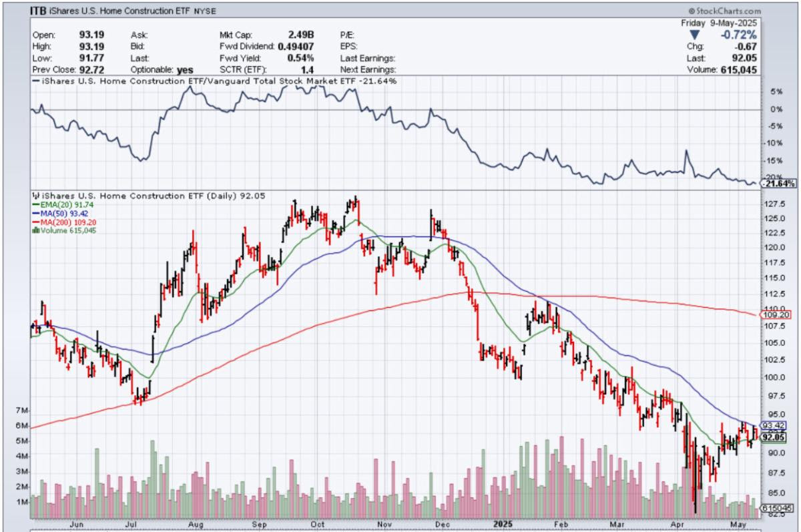This screenshot has width=801, height=532.
Task: Click the StockCharts.com copyright label
Action: point(724,11)
